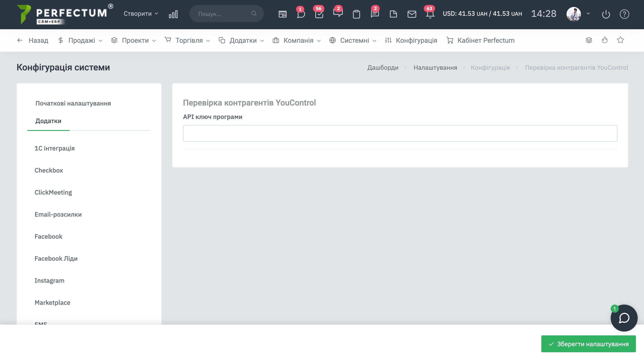This screenshot has height=359, width=644.
Task: Open Instagram settings
Action: pos(49,280)
